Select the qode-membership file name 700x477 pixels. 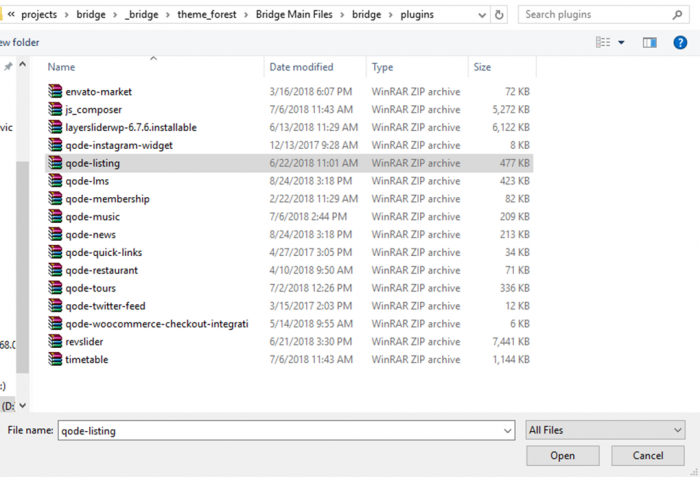[x=108, y=199]
